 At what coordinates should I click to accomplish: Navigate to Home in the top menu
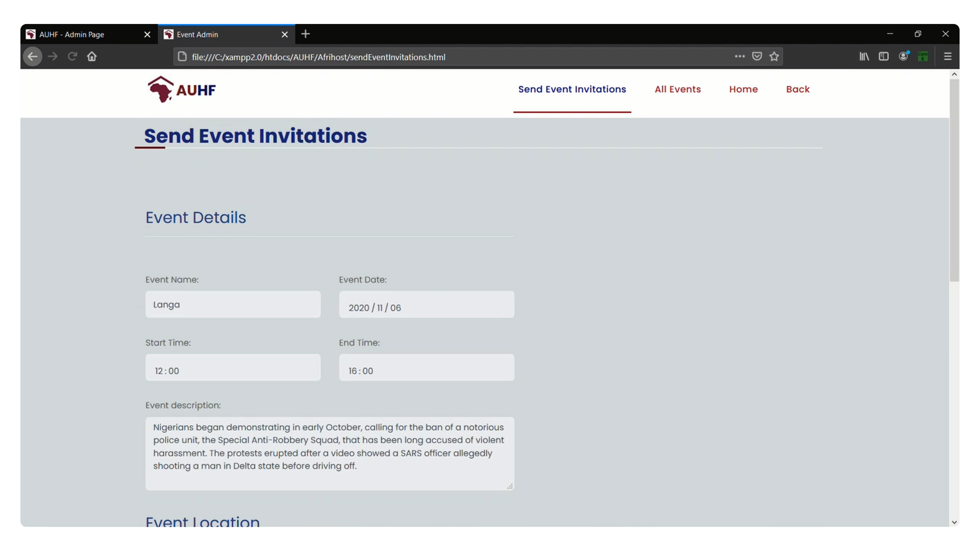coord(743,89)
